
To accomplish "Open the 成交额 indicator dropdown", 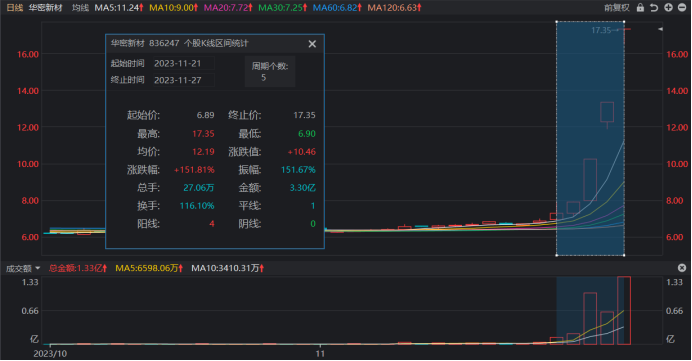I will pos(23,268).
